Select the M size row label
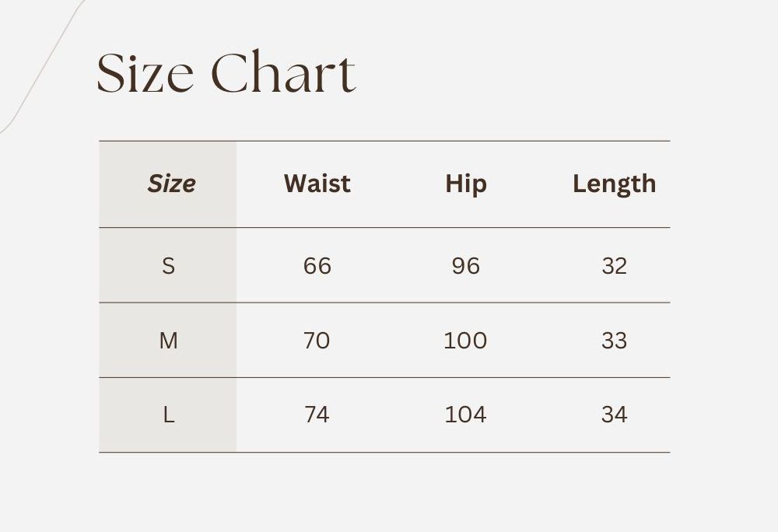 [168, 341]
